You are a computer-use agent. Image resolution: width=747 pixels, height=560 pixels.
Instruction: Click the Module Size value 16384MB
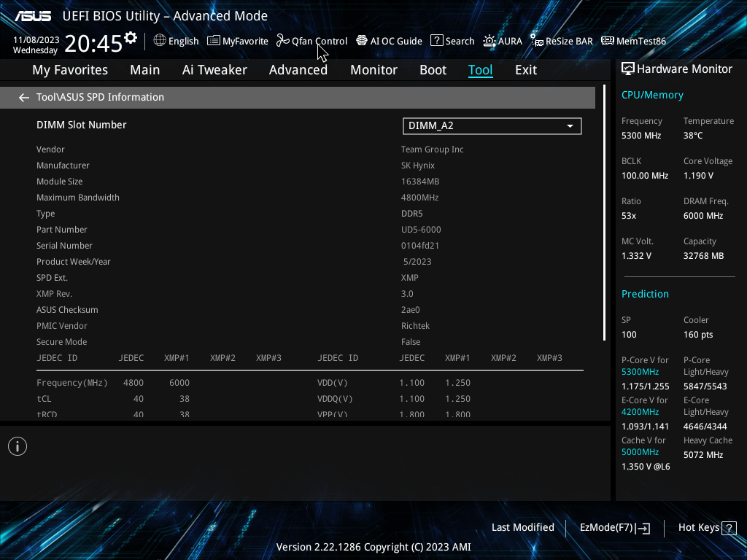[x=420, y=182]
